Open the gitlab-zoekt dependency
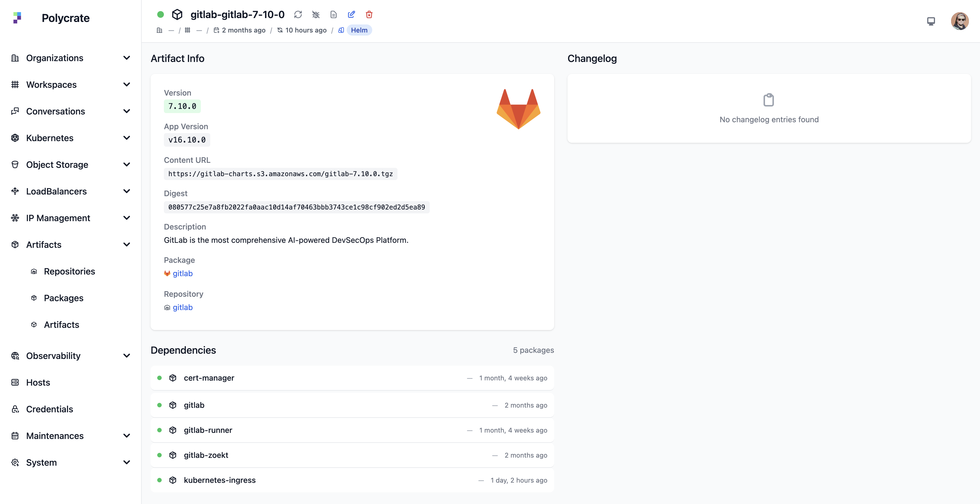980x504 pixels. [x=352, y=455]
